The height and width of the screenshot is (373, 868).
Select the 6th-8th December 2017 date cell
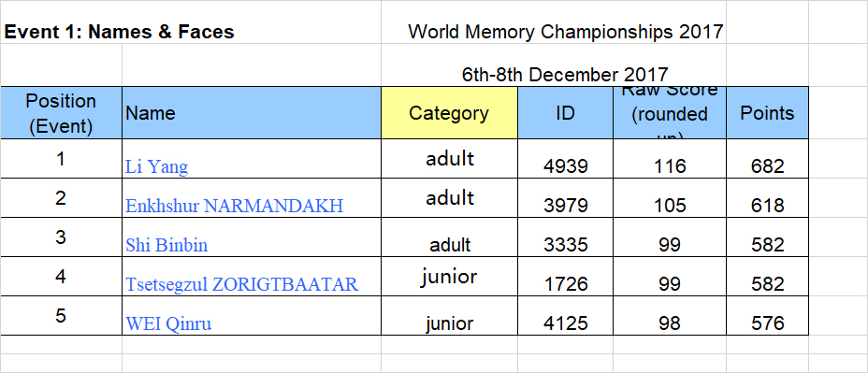coord(565,74)
